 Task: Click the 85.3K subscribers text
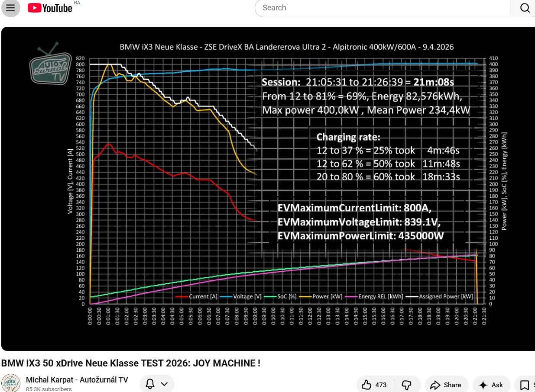point(49,389)
